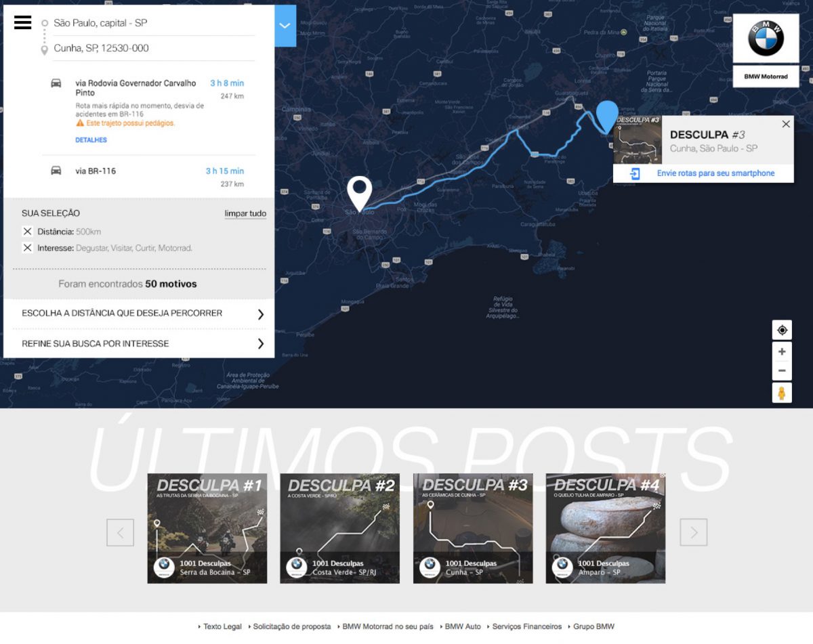The height and width of the screenshot is (644, 813).
Task: Zoom in on the map
Action: click(782, 351)
